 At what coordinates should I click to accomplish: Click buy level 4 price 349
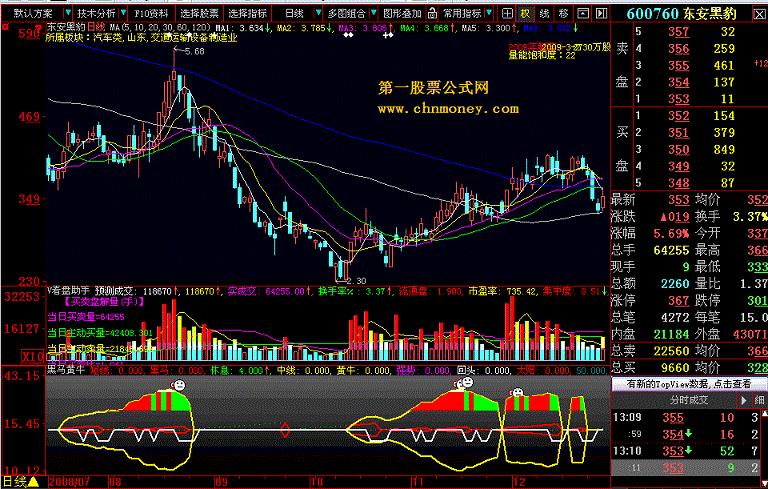pyautogui.click(x=679, y=166)
